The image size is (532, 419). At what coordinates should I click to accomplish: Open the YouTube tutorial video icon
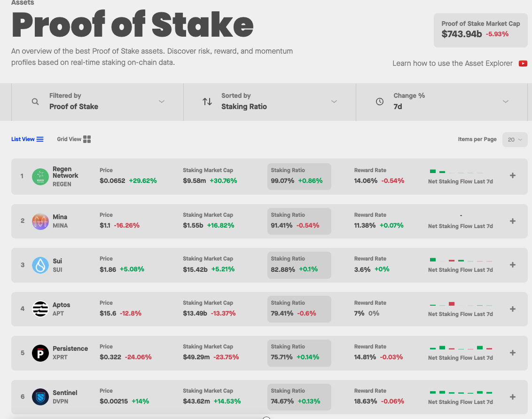[x=523, y=63]
